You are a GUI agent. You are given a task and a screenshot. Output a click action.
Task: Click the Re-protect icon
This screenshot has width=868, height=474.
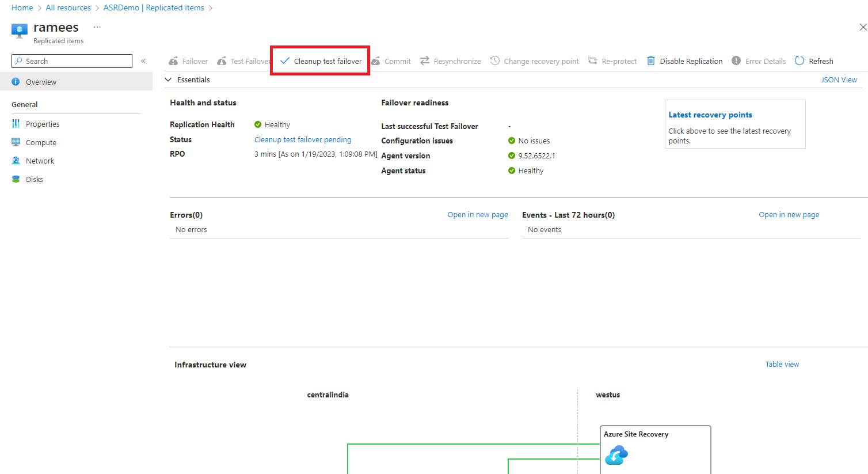[x=593, y=60]
